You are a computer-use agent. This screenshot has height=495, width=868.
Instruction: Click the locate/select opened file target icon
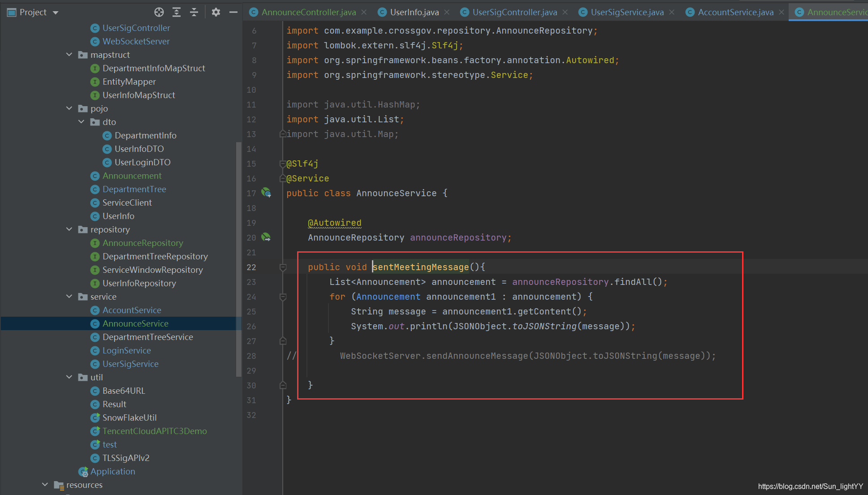(159, 12)
